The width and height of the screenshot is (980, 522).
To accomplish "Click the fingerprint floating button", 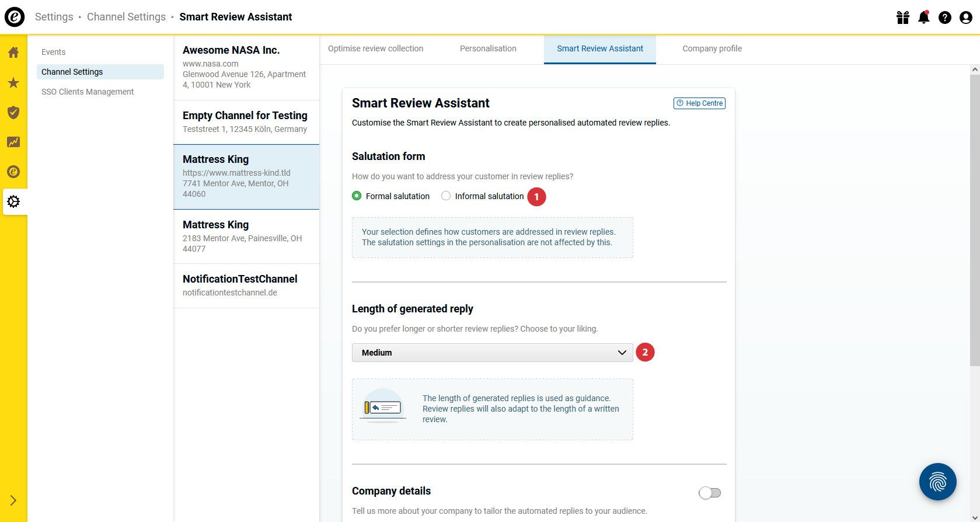I will 938,482.
